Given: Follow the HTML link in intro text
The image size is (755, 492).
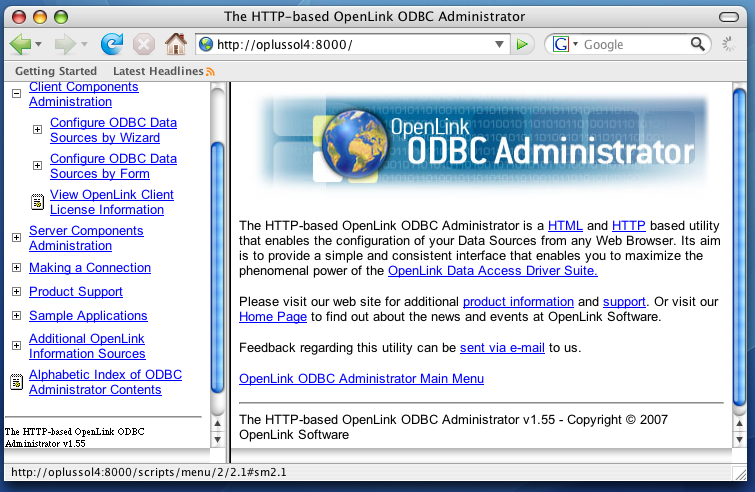Looking at the screenshot, I should pos(565,226).
